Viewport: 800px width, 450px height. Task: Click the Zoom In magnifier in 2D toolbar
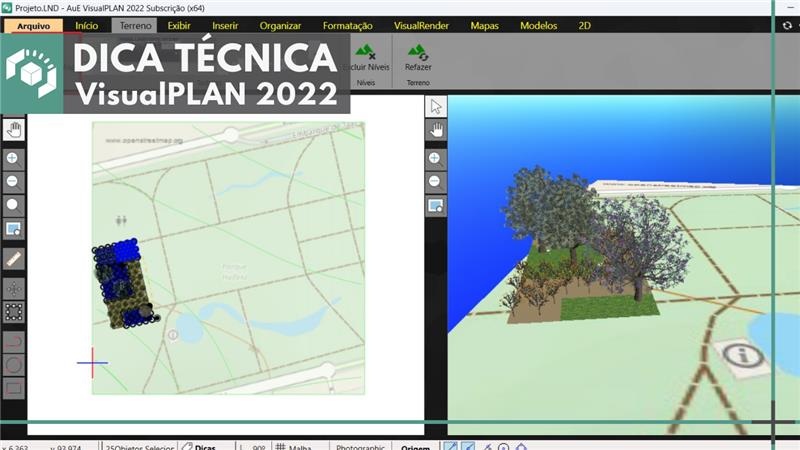click(13, 159)
